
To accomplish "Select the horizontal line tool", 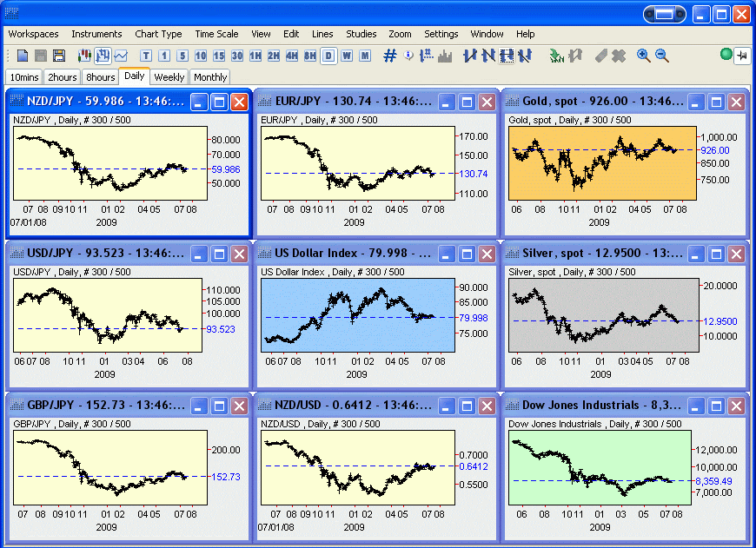I will [507, 56].
